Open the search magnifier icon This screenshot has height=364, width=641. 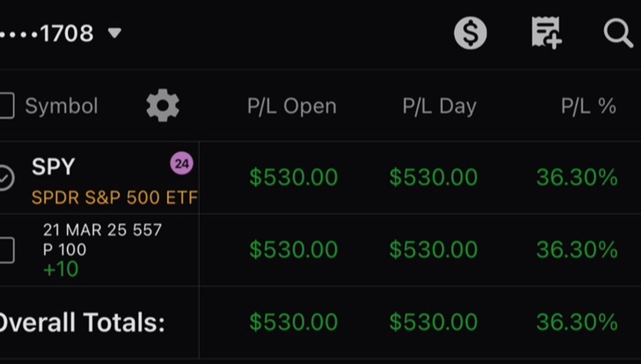click(x=619, y=33)
